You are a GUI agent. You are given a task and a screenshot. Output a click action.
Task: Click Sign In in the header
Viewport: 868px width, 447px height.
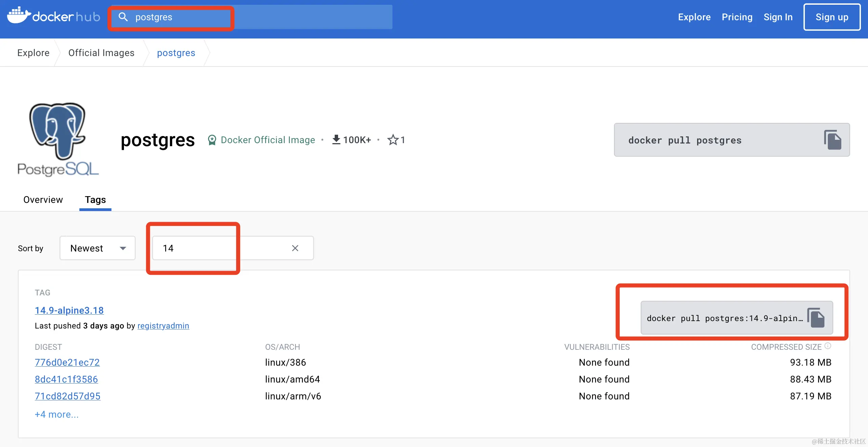coord(778,17)
